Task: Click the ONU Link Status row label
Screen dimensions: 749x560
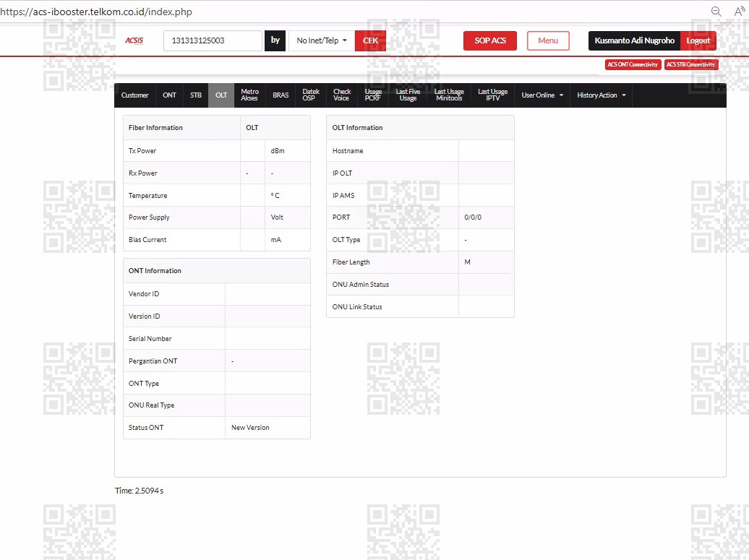Action: (357, 307)
